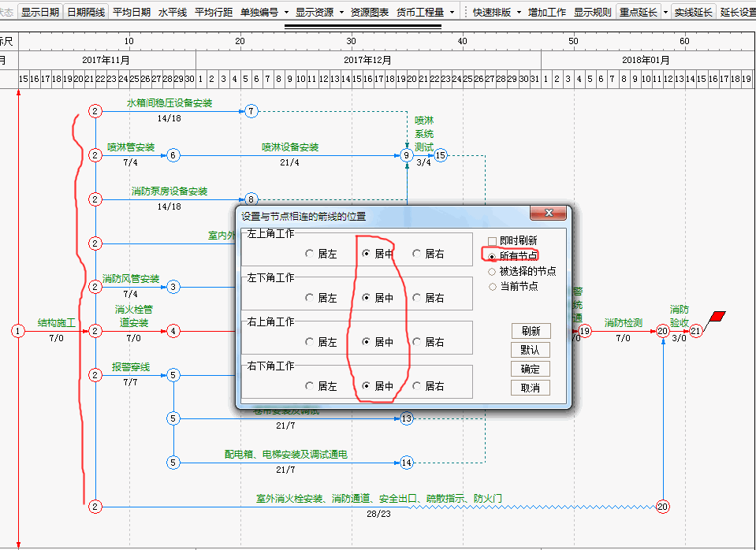Set 右下角工作 to 居左
Image resolution: width=756 pixels, height=550 pixels.
coord(310,385)
